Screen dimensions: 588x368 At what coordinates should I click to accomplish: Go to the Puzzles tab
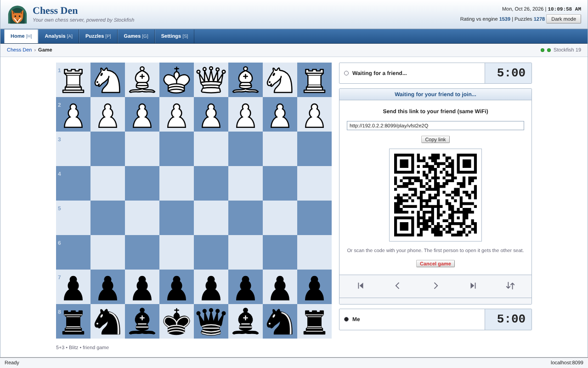click(x=98, y=36)
